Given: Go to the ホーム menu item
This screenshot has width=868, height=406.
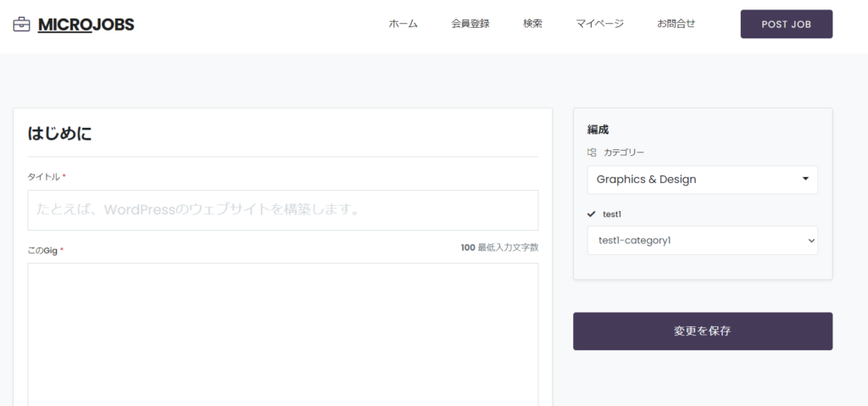Looking at the screenshot, I should click(x=403, y=24).
